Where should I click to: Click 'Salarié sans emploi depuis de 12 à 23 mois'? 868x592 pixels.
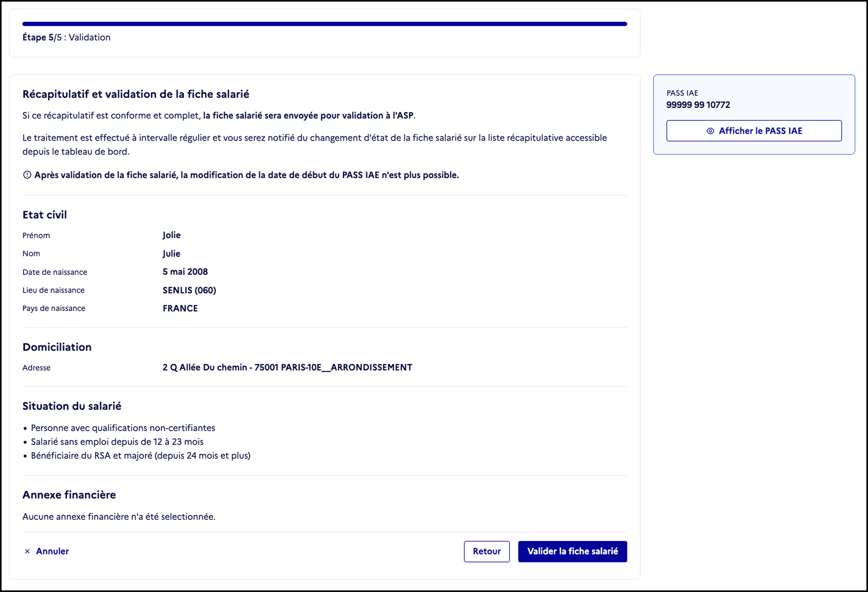coord(117,442)
